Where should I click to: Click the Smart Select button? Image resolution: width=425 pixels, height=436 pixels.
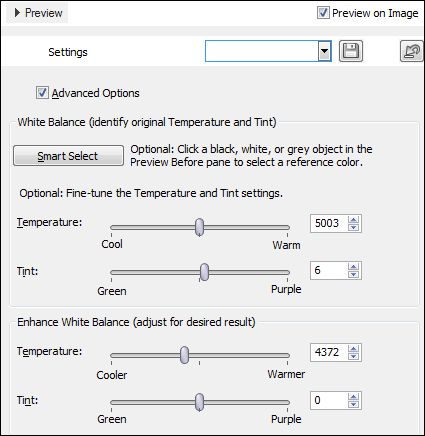tap(68, 155)
